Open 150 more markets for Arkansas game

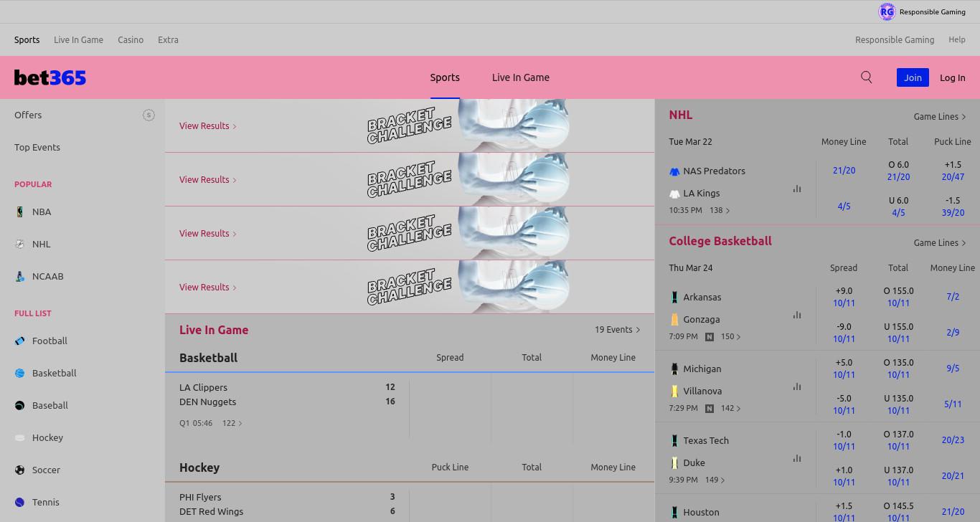(x=731, y=336)
